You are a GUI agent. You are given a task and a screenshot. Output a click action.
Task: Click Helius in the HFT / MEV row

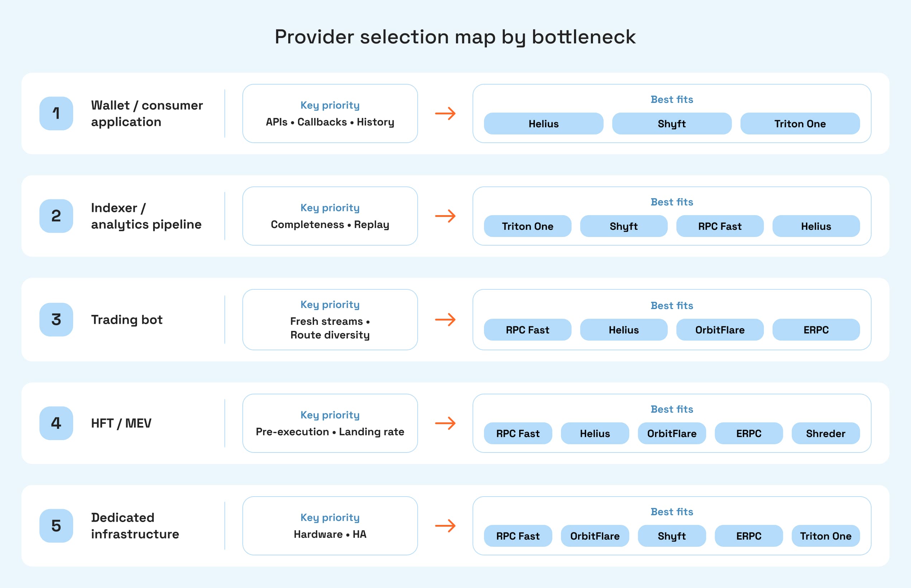point(595,433)
